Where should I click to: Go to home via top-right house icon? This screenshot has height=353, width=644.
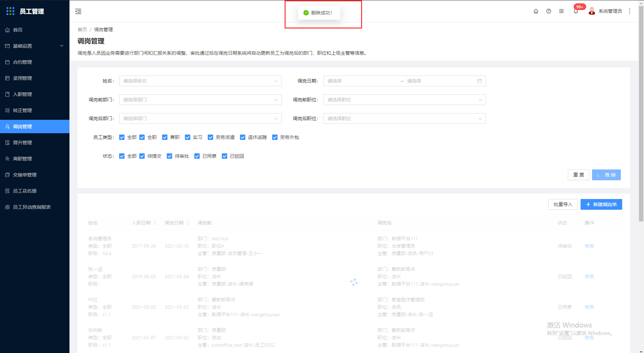[x=536, y=11]
